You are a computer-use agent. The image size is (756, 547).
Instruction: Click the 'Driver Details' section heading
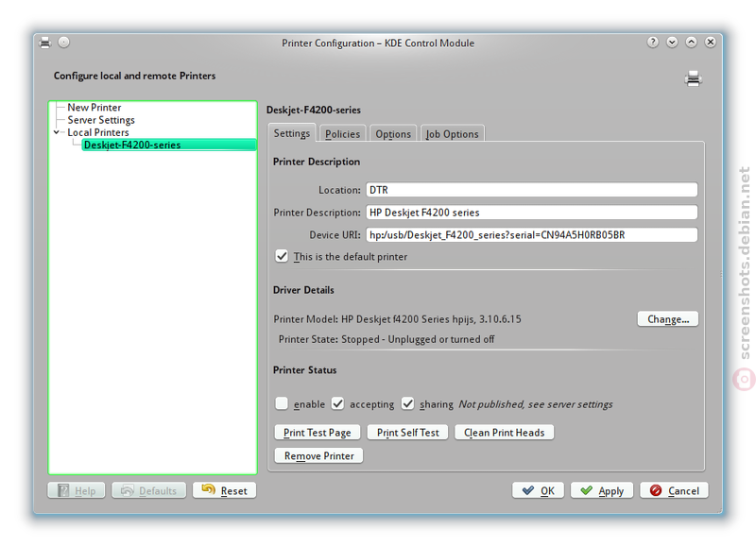[x=303, y=290]
